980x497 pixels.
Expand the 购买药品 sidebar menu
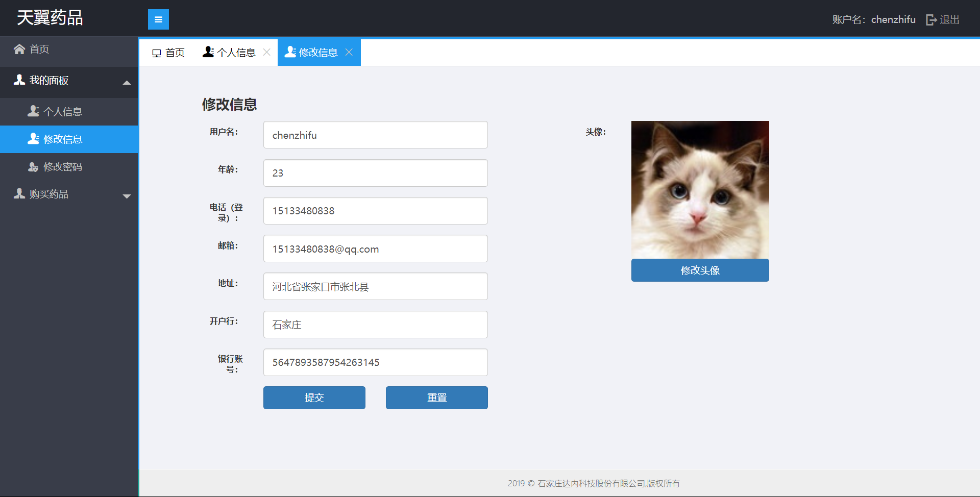coord(127,196)
